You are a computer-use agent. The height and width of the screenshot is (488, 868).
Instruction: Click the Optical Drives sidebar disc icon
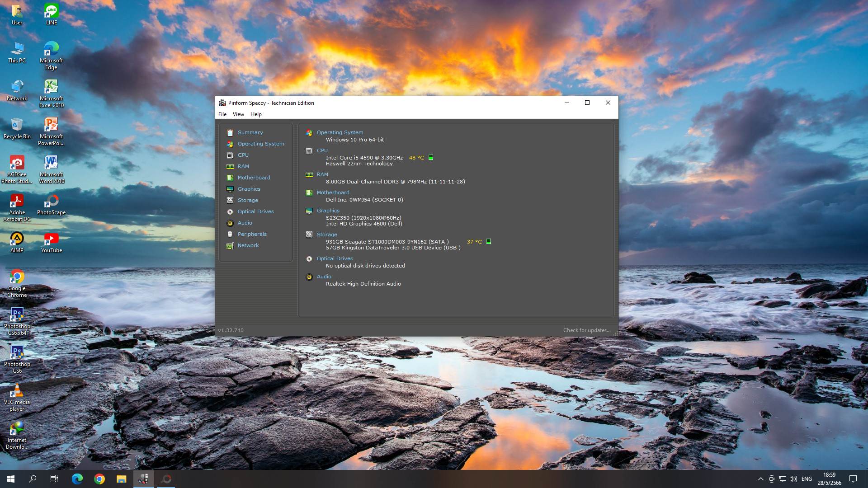230,211
